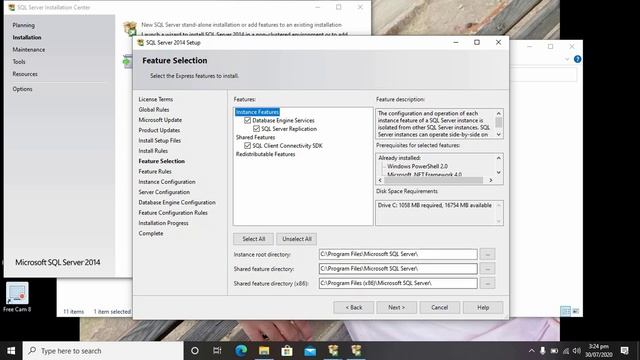This screenshot has width=640, height=360.
Task: Browse for Instance root directory
Action: click(x=487, y=254)
